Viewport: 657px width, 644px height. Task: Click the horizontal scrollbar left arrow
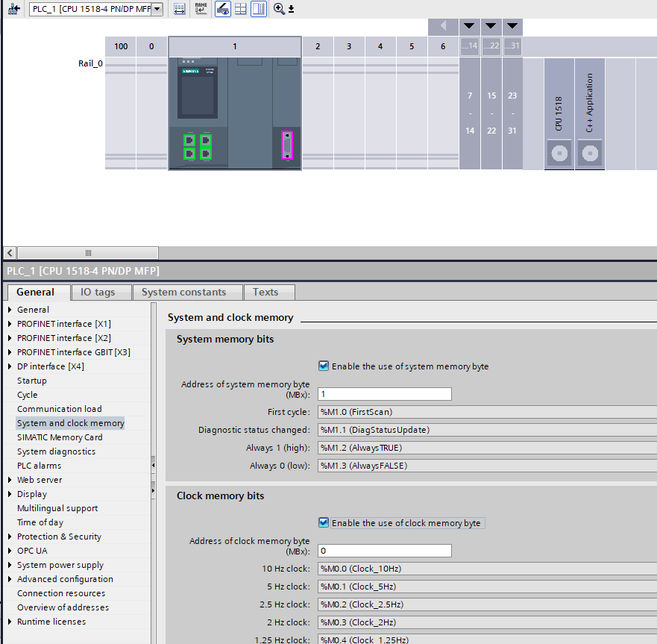point(10,253)
